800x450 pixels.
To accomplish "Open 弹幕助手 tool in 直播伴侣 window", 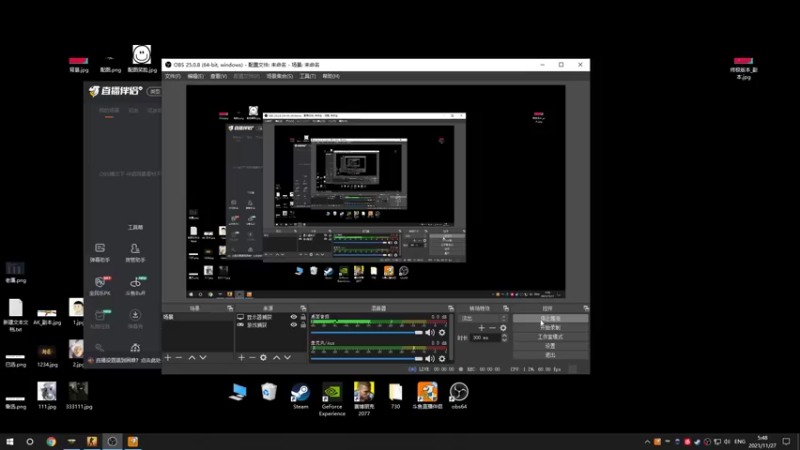I will point(100,252).
